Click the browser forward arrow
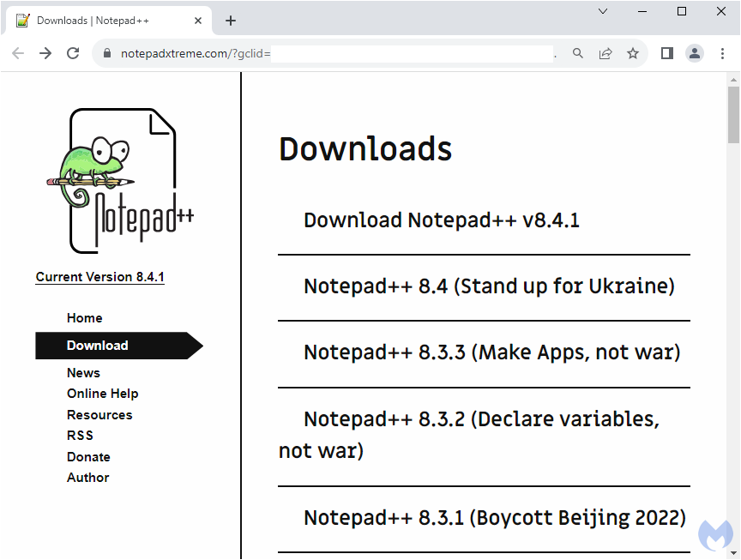741x560 pixels. pos(45,53)
